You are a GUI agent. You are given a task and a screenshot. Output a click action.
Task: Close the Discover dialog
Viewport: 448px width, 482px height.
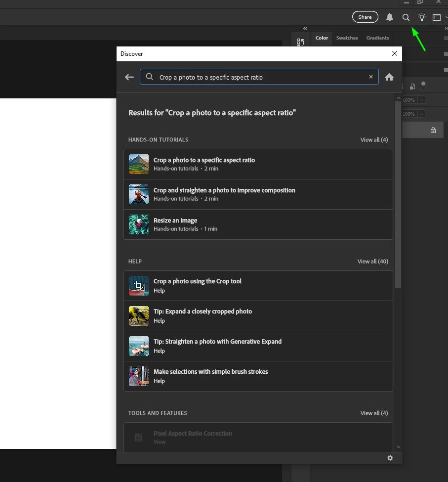pos(395,53)
